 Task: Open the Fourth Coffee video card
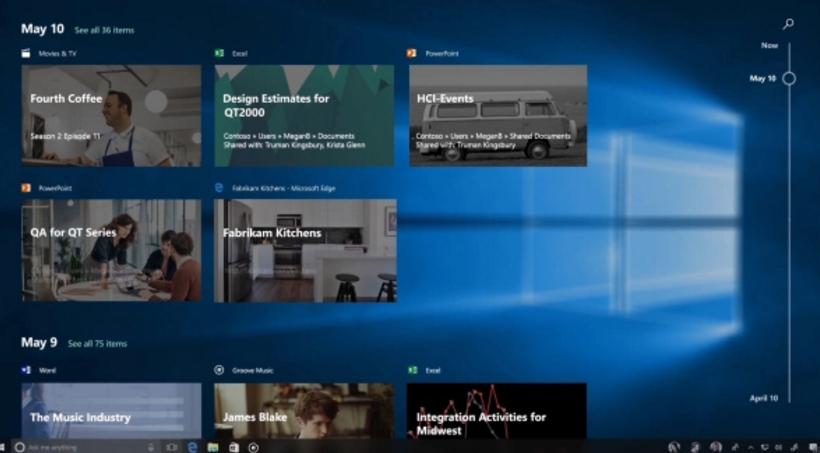point(111,116)
